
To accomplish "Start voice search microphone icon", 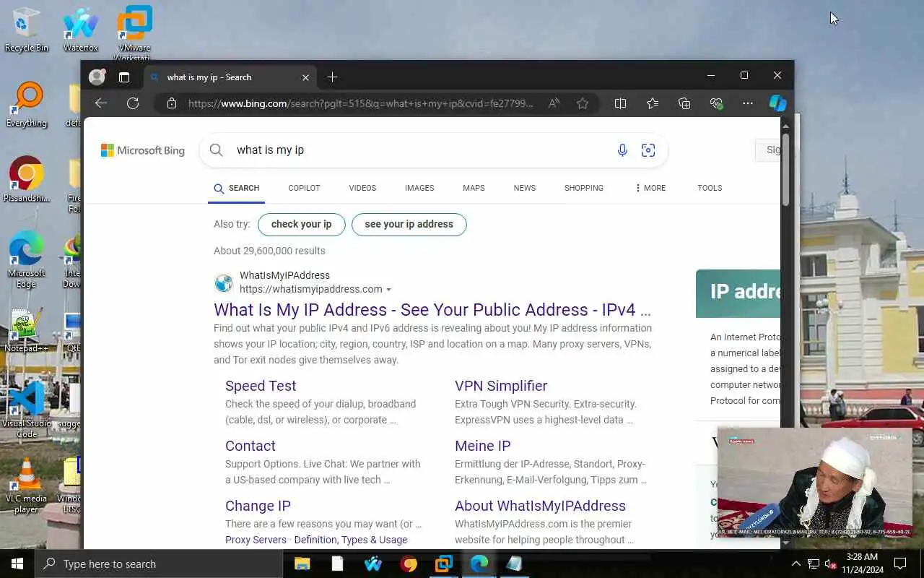I will tap(622, 150).
